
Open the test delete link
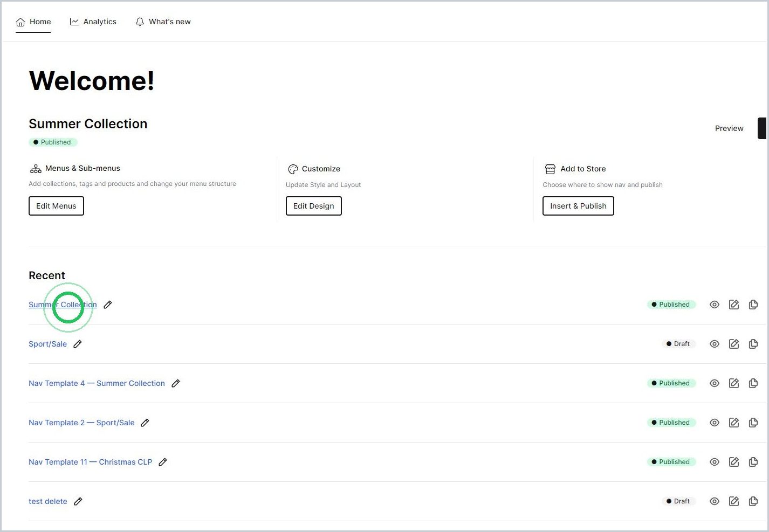click(x=48, y=501)
